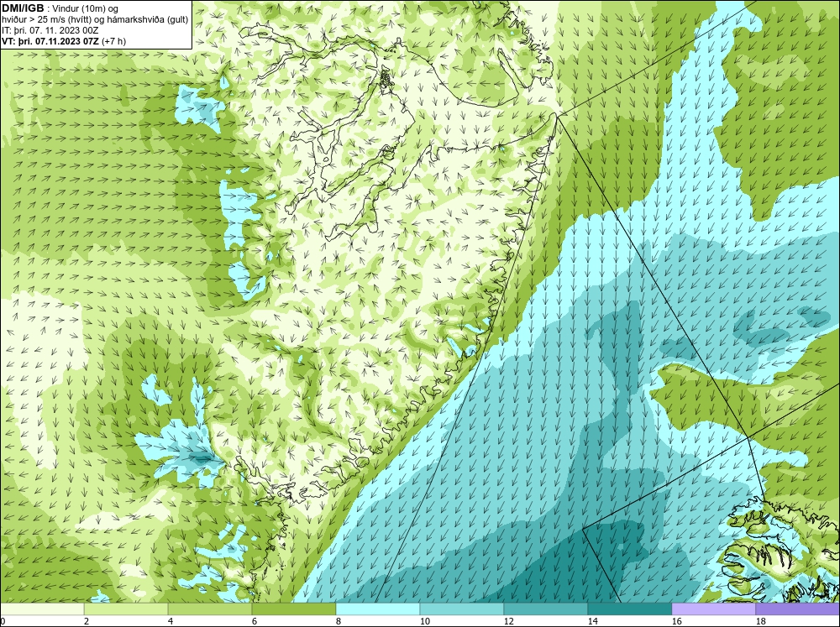The image size is (840, 627).
Task: Click the 2–4 m/s light green legend swatch
Action: click(x=126, y=609)
